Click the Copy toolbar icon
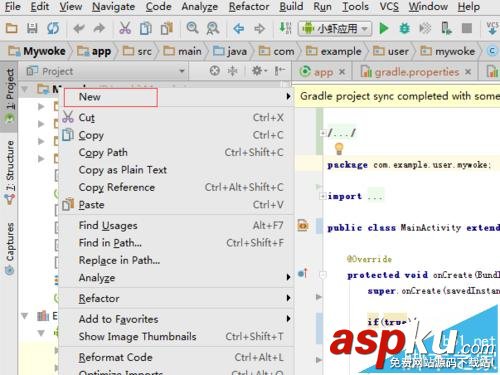This screenshot has height=375, width=500. (x=146, y=29)
